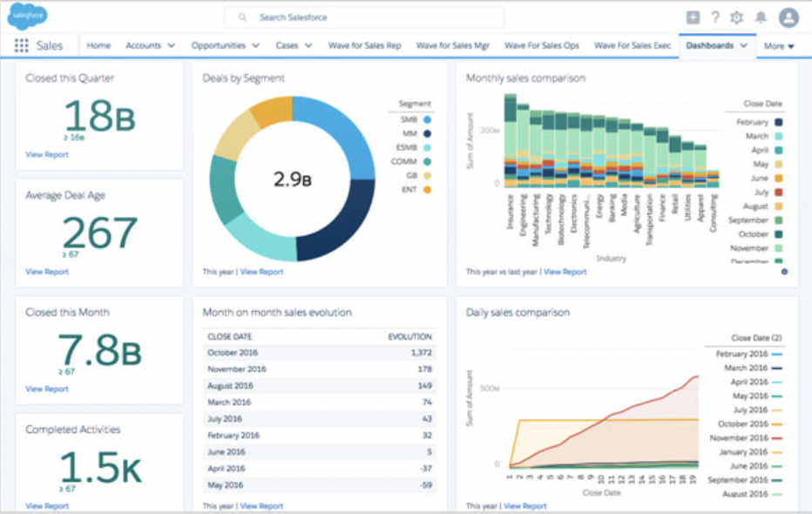This screenshot has width=812, height=514.
Task: Expand the Accounts tab chevron
Action: point(172,45)
